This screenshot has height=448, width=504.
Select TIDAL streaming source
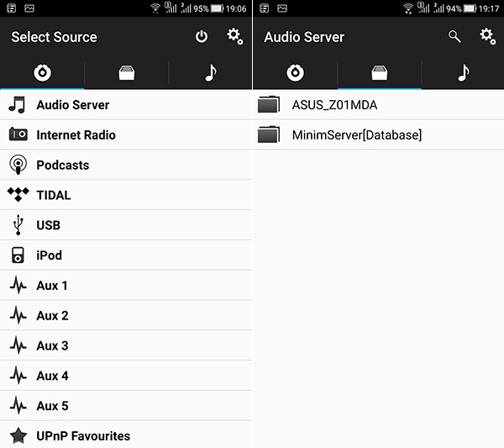[126, 195]
